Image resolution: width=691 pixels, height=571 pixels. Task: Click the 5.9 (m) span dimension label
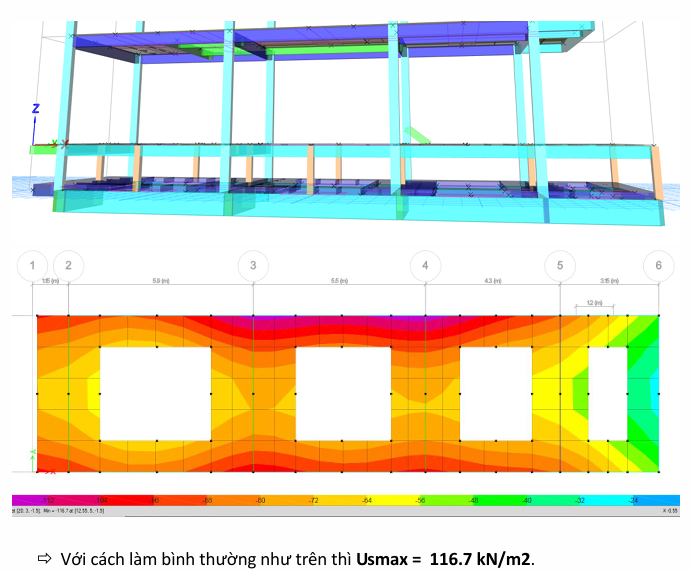tap(160, 282)
